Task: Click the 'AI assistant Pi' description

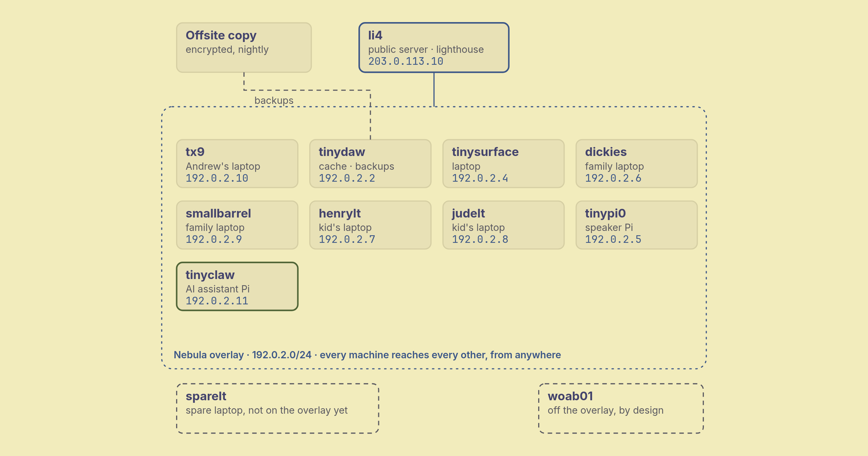Action: coord(217,289)
